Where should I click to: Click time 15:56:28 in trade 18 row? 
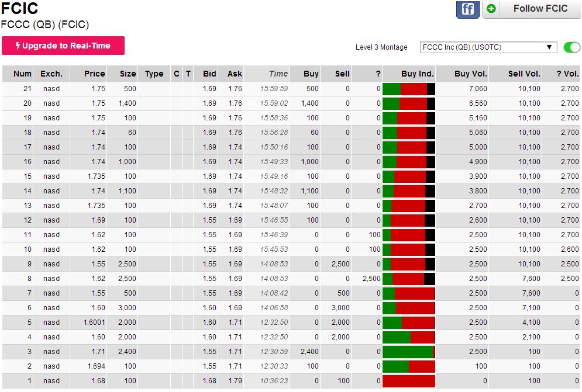point(274,133)
